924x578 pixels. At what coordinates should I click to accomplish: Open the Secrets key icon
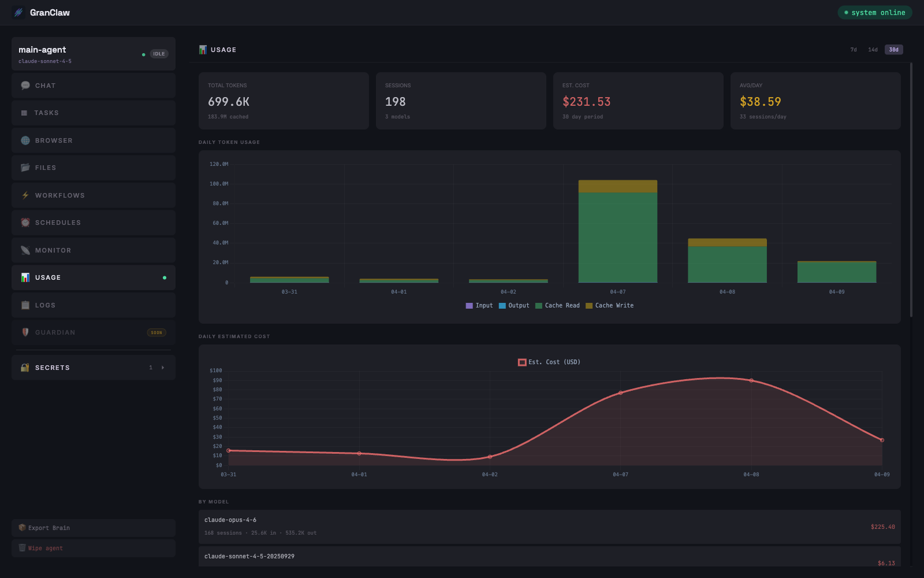click(x=24, y=367)
